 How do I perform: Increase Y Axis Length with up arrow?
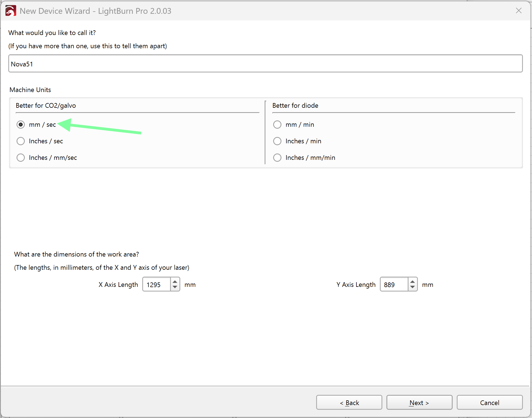pyautogui.click(x=412, y=282)
